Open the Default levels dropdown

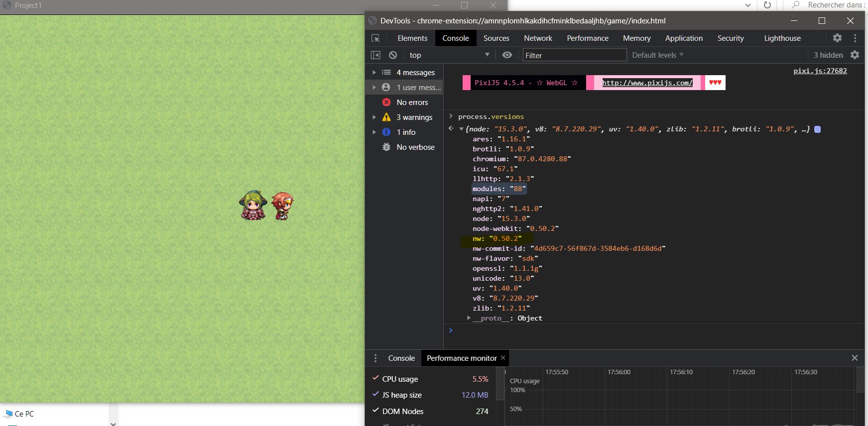[x=657, y=55]
